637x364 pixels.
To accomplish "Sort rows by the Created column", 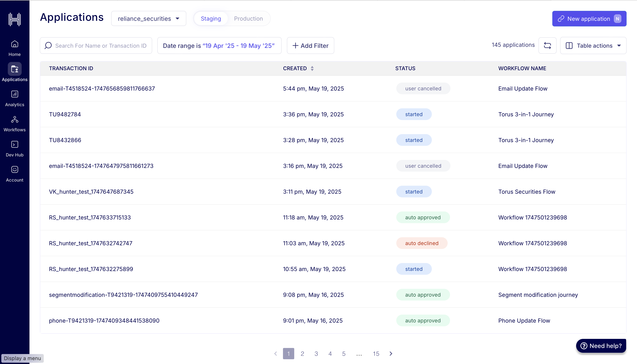I will (312, 68).
